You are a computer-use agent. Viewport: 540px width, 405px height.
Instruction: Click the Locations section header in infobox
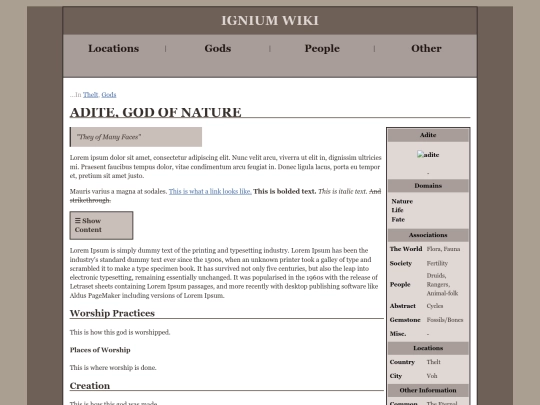428,348
